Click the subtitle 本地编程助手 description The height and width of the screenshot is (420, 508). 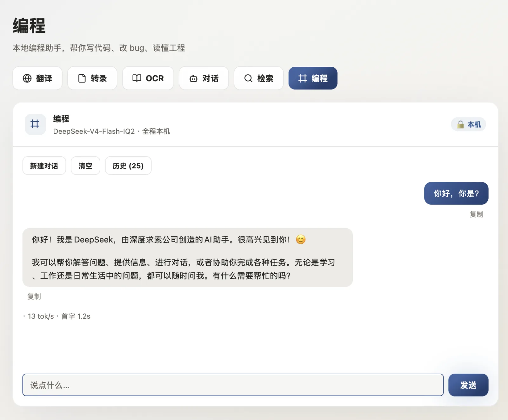[99, 48]
